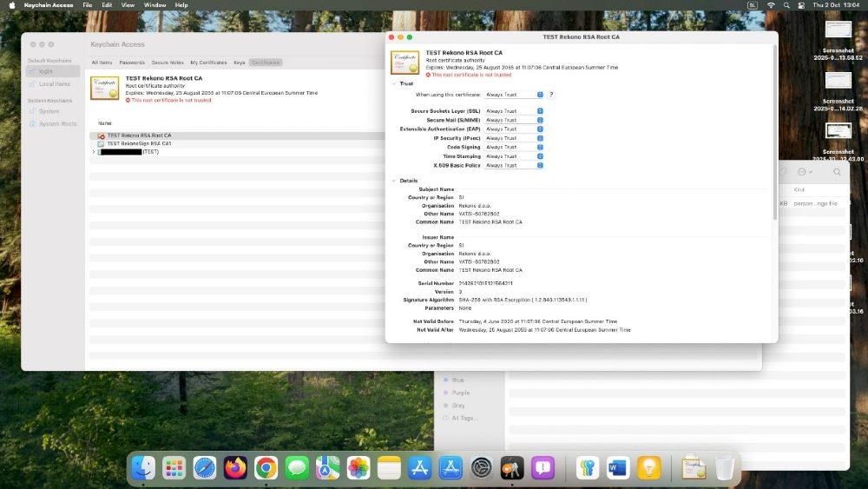Click the Name column header
This screenshot has width=868, height=489.
tap(105, 123)
